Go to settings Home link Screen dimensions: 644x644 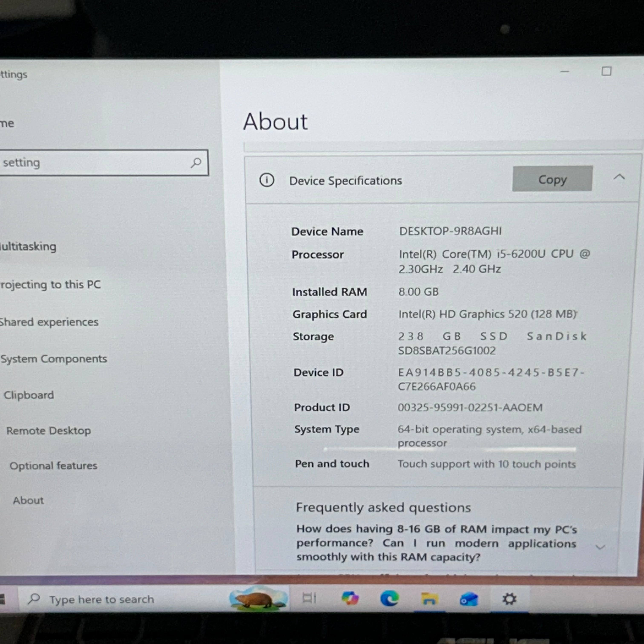7,123
